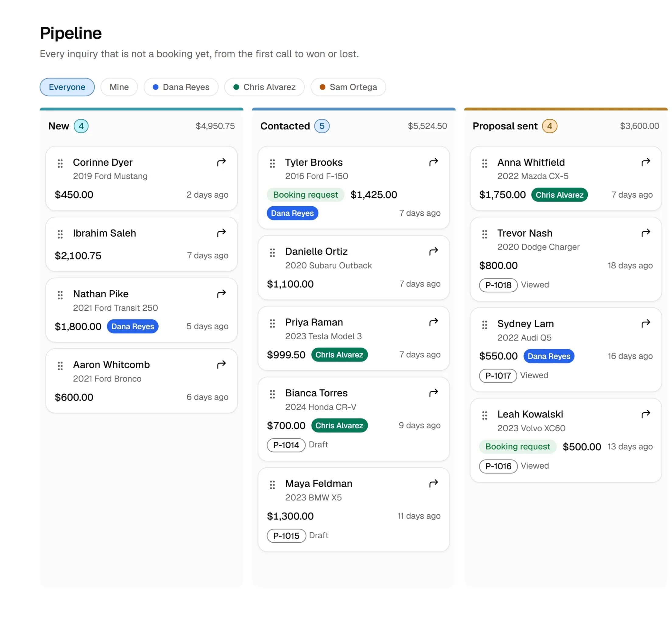Click the move arrow on Corinne Dyer card

tap(222, 163)
